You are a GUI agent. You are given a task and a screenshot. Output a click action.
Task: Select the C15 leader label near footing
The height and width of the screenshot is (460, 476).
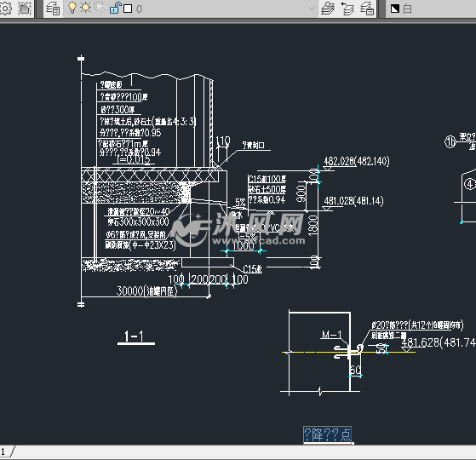coord(253,268)
